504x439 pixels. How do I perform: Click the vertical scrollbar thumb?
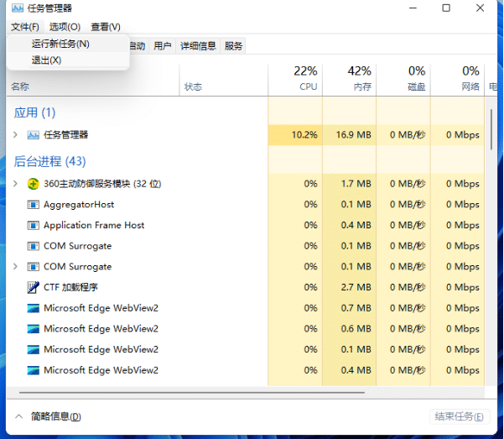491,129
